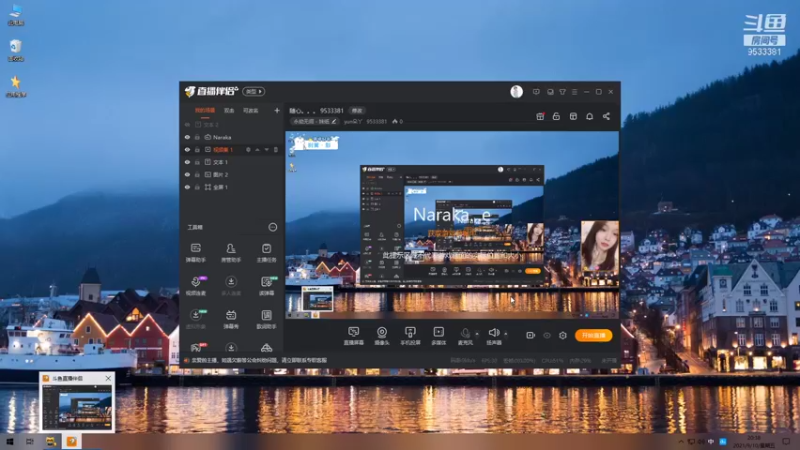Toggle the lock on 图片 2 source

(197, 174)
